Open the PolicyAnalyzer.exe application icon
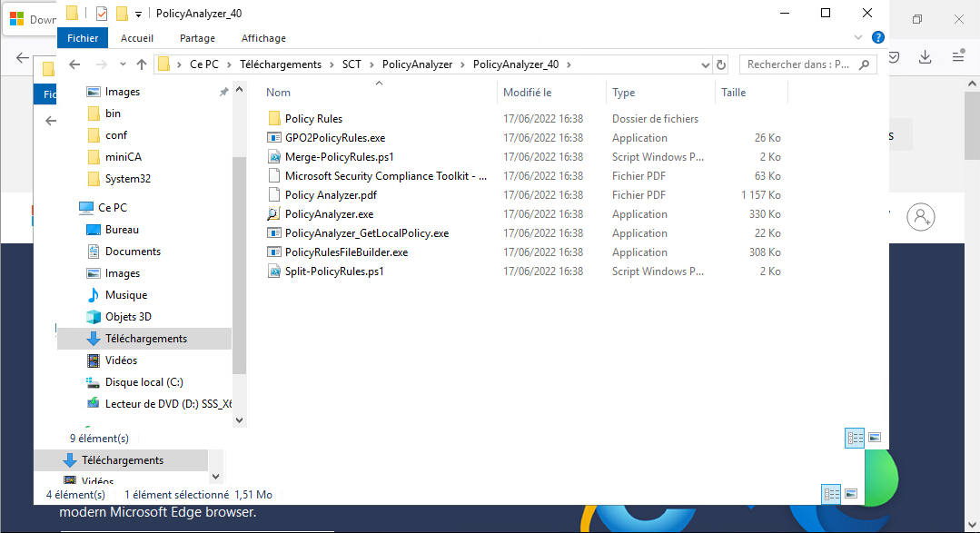The image size is (980, 533). [274, 214]
